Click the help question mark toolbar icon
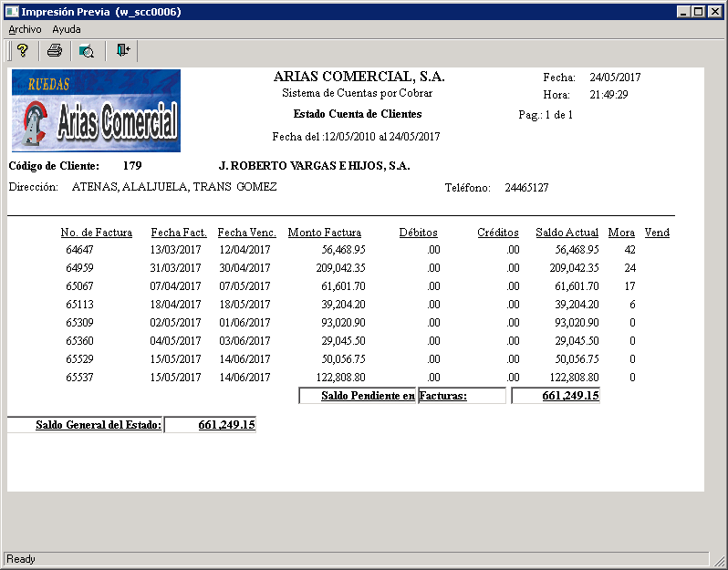Screen dimensions: 728x570 (23, 50)
